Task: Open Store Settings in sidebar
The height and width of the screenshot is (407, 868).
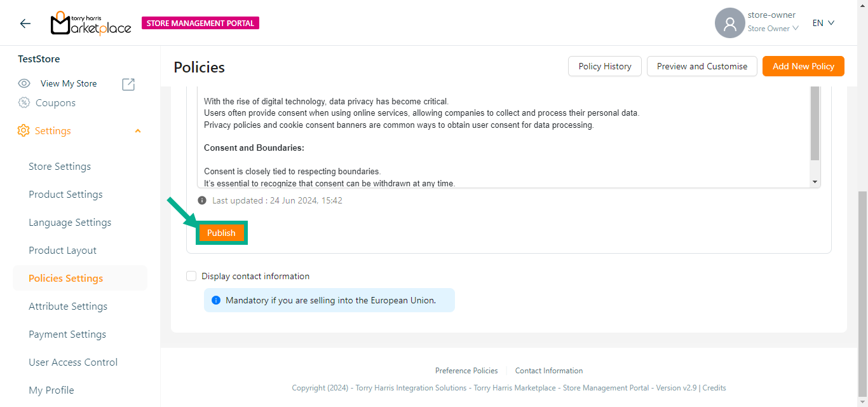Action: (60, 167)
